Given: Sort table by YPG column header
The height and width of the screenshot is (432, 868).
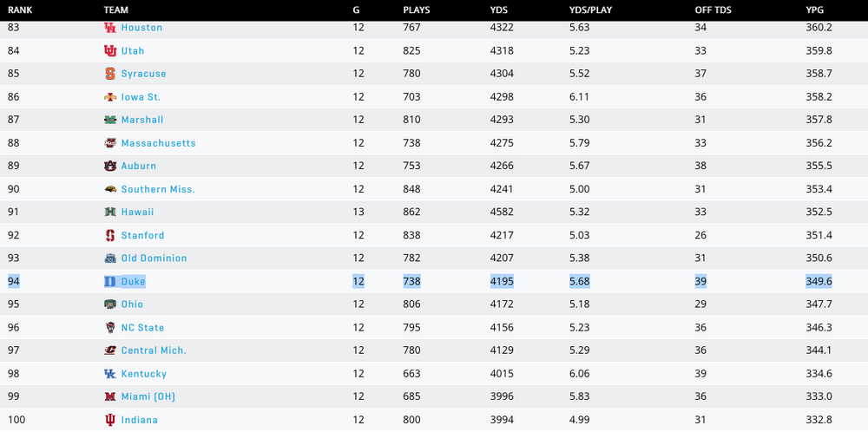Looking at the screenshot, I should 815,10.
